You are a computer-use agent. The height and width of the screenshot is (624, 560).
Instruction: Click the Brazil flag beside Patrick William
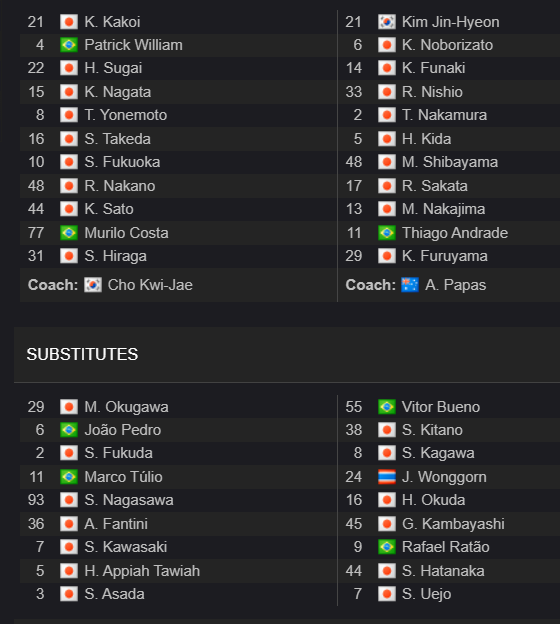coord(68,45)
